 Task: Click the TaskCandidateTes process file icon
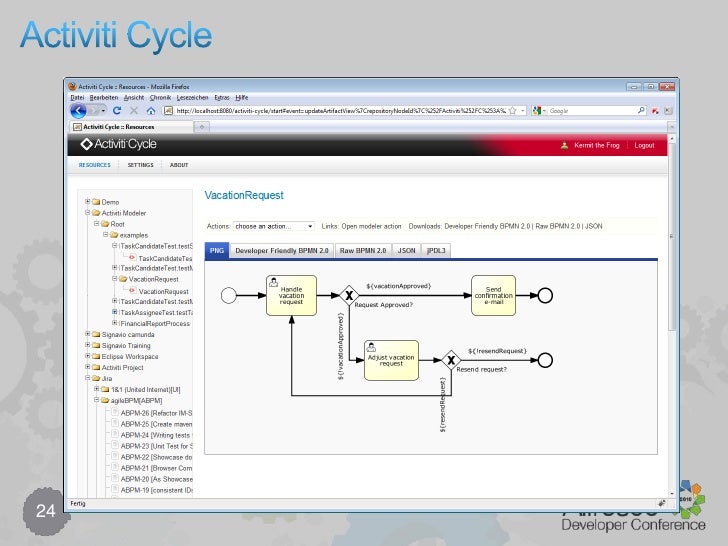[132, 257]
